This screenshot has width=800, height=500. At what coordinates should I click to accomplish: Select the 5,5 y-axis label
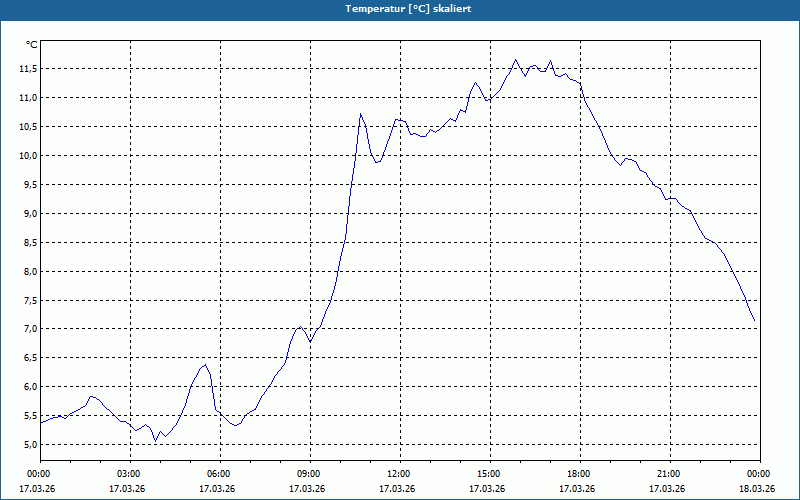tap(30, 416)
